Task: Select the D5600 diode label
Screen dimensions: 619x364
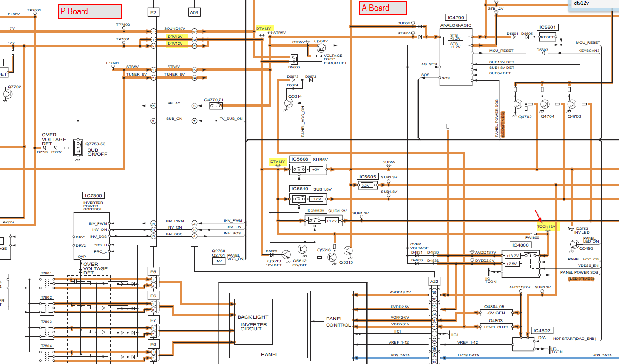Action: [294, 67]
